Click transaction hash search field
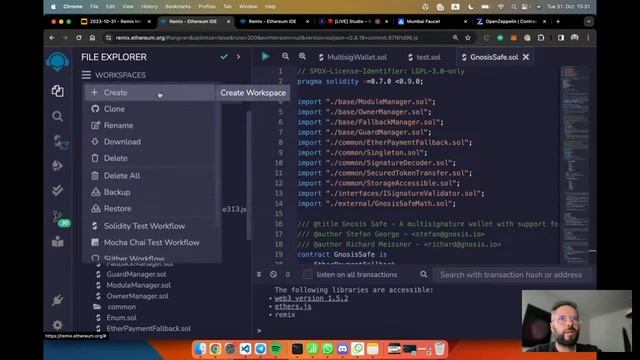 [x=512, y=275]
